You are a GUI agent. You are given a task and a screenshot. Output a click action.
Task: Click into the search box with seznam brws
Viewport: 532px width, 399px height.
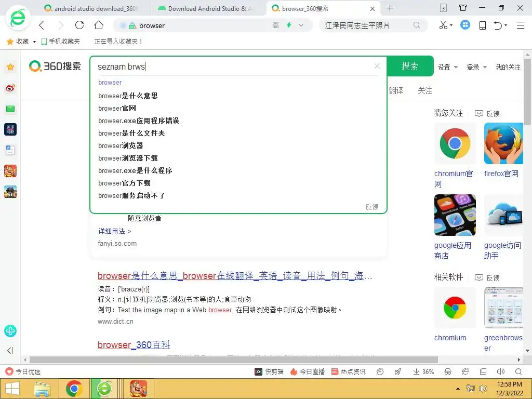click(x=234, y=66)
